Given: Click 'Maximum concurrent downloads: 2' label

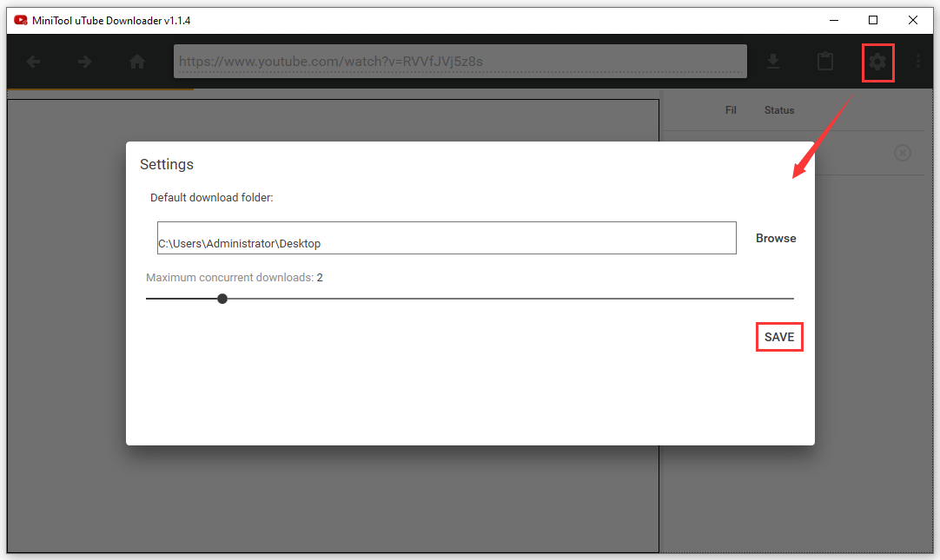Looking at the screenshot, I should (235, 277).
